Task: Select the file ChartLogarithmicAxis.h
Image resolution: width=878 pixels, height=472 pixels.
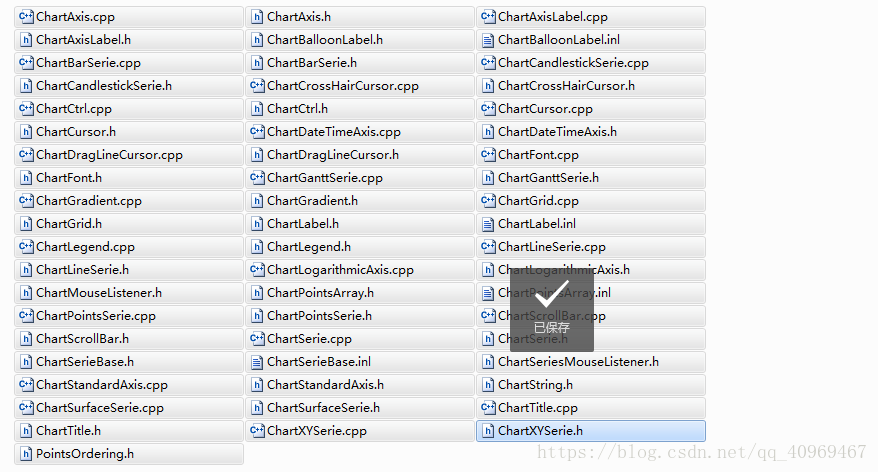Action: coord(591,270)
